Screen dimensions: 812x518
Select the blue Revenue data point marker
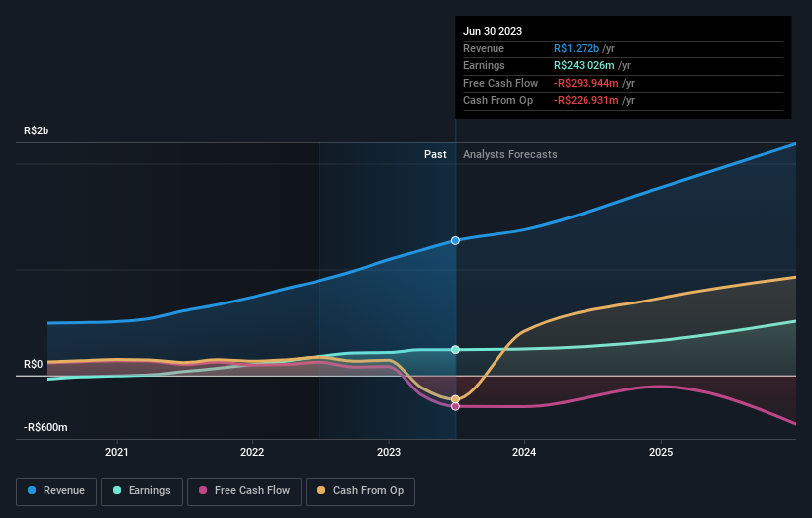point(455,240)
